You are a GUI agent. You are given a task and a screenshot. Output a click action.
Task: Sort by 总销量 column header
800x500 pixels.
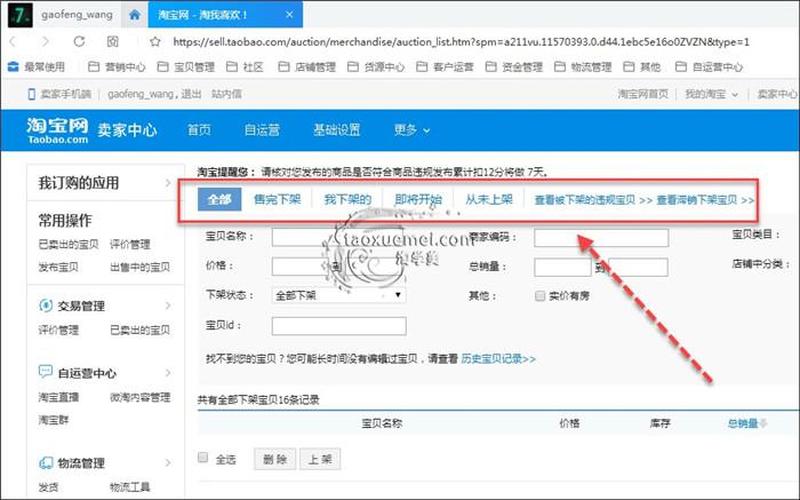coord(747,423)
